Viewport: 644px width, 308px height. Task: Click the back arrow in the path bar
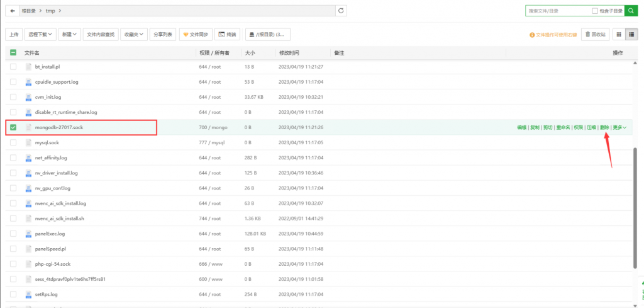tap(13, 11)
